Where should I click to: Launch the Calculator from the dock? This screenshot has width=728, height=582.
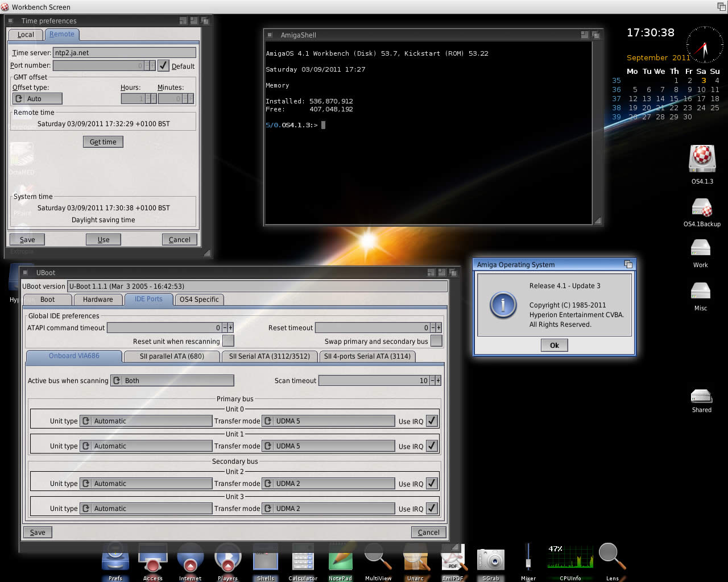click(x=303, y=558)
